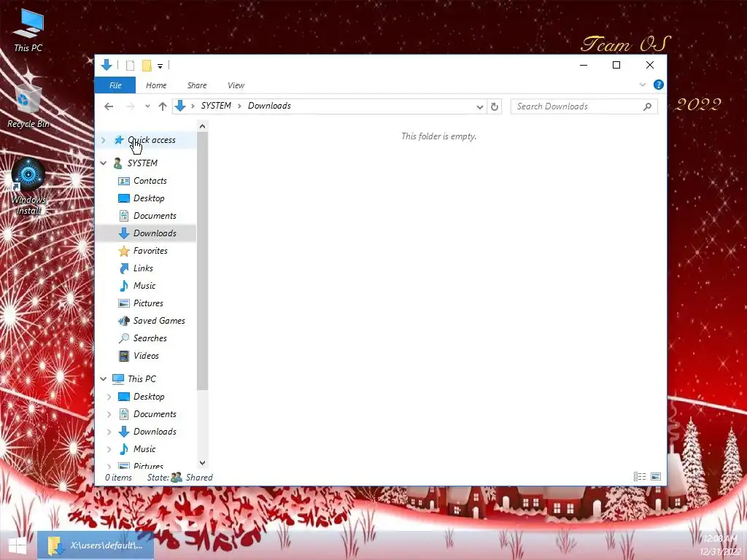Open Searches folder in navigation pane

(150, 338)
